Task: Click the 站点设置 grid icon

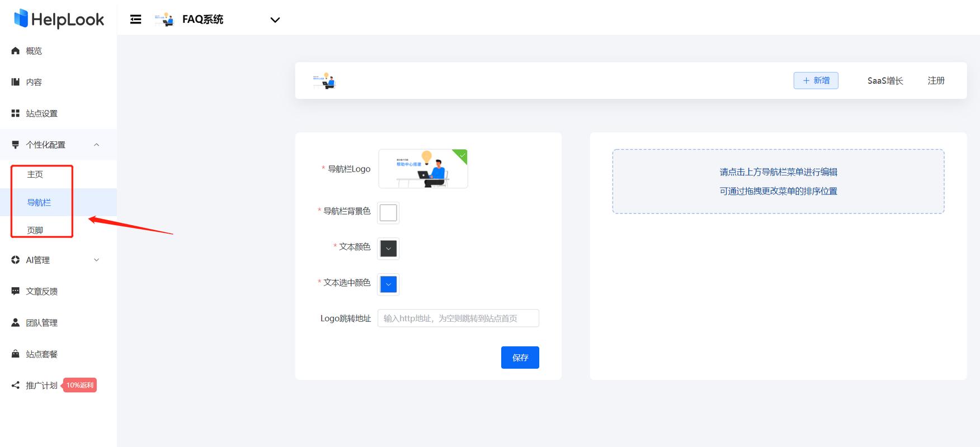Action: coord(16,113)
